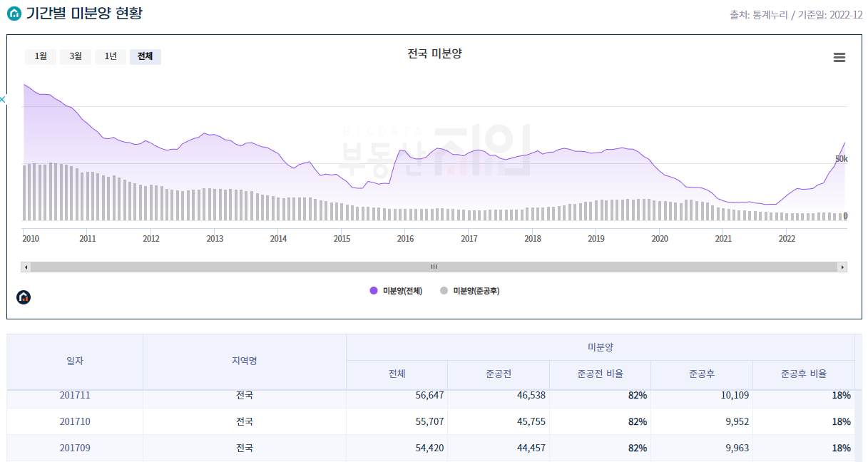Click the small x icon on the left edge
The width and height of the screenshot is (868, 462).
[2, 100]
